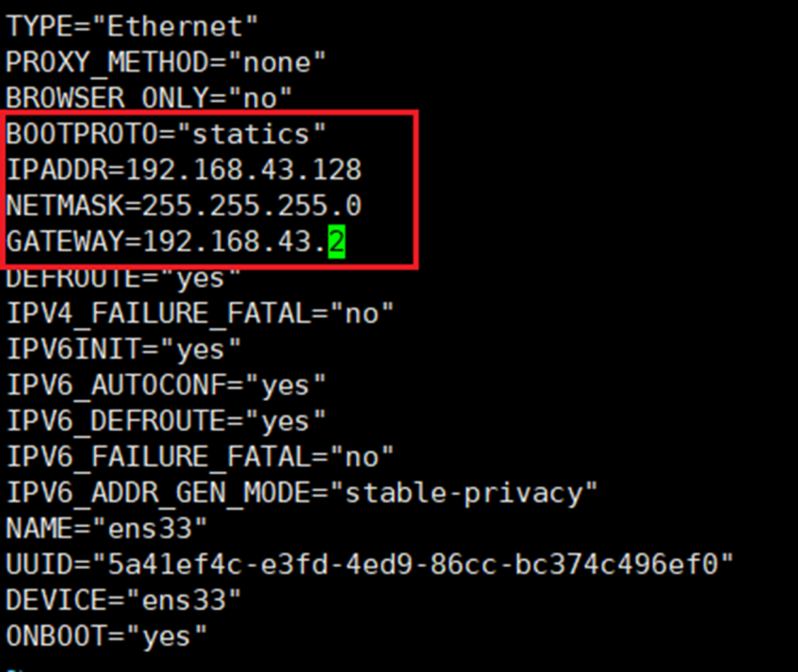The width and height of the screenshot is (798, 672).
Task: Click the IPV6INIT="yes" line
Action: [124, 349]
